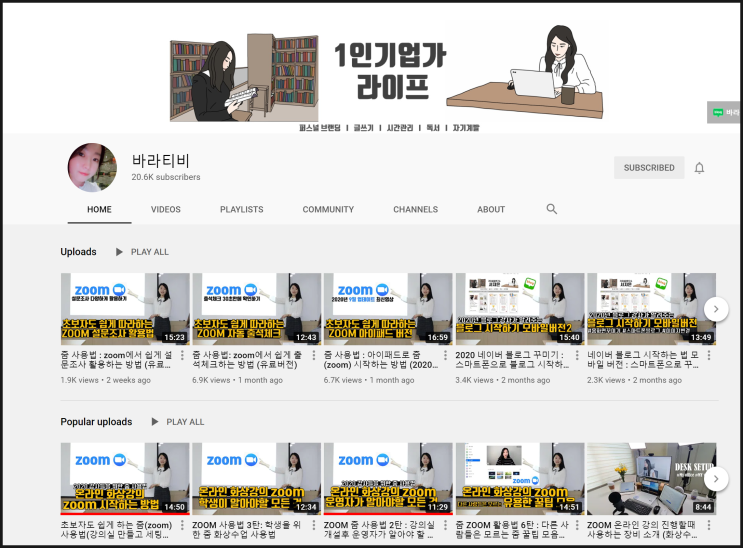
Task: Show next videos in Uploads row
Action: 716,309
